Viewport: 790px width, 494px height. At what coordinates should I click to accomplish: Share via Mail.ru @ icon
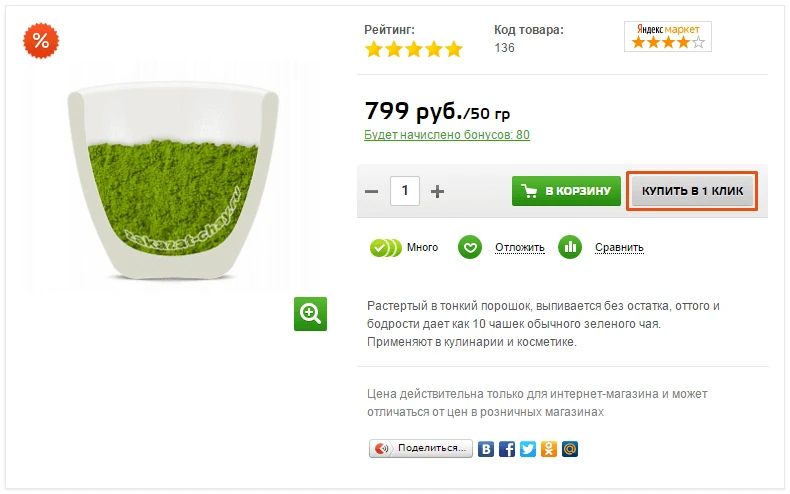570,449
